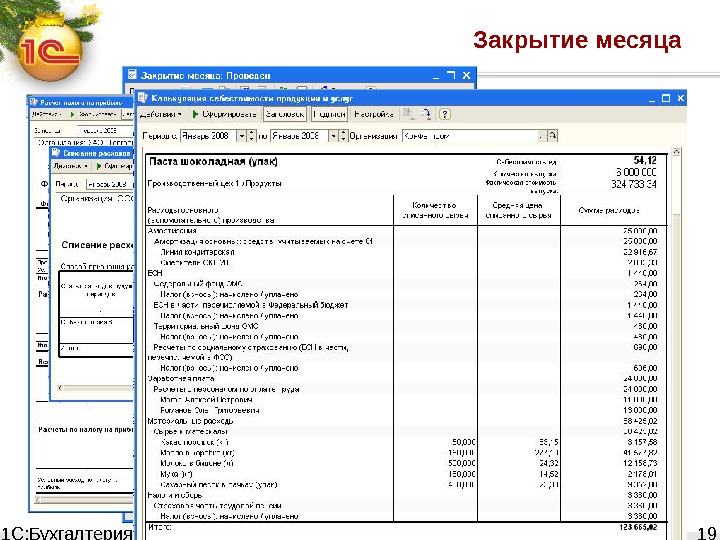Click the фактическая стоимость value 324 733,34

[x=634, y=184]
